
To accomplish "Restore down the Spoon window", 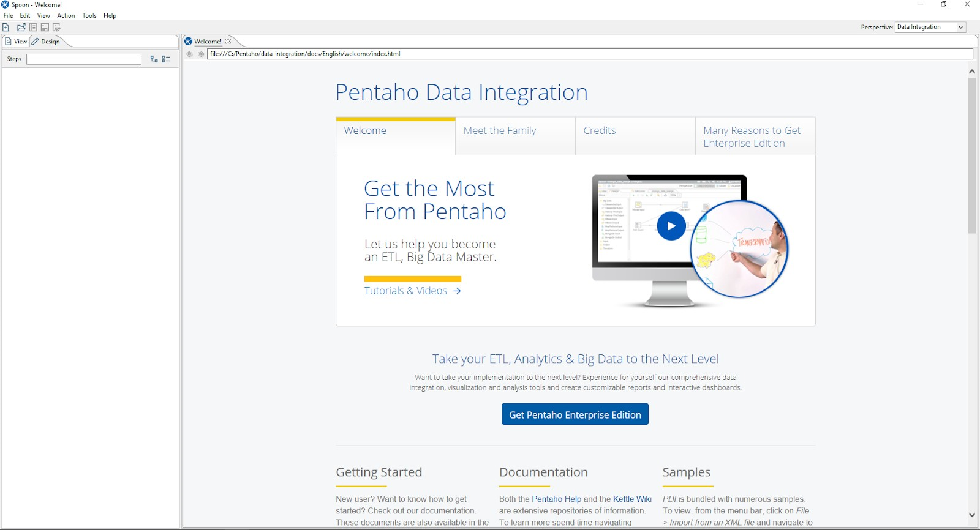I will pyautogui.click(x=944, y=5).
